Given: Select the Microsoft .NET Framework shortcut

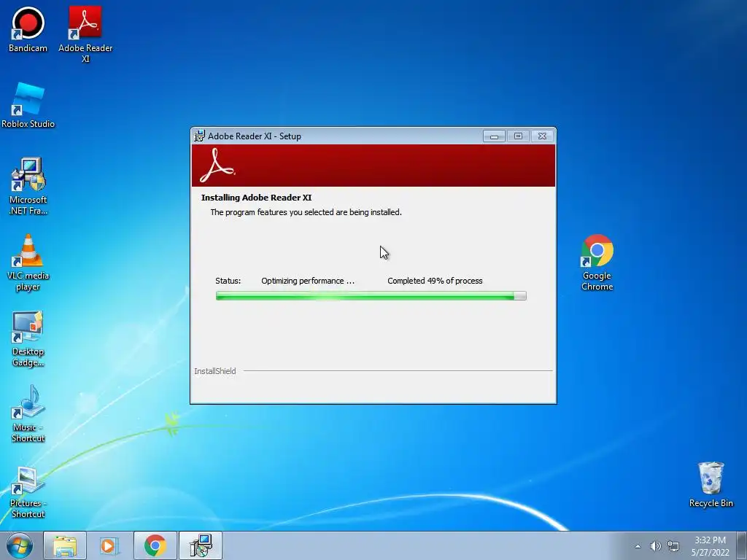Looking at the screenshot, I should [x=28, y=186].
